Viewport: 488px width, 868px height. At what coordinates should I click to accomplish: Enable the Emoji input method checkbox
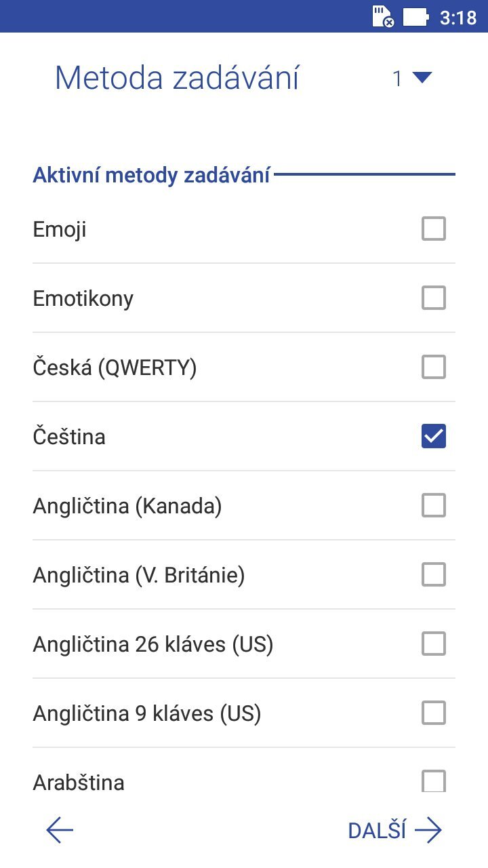[434, 229]
